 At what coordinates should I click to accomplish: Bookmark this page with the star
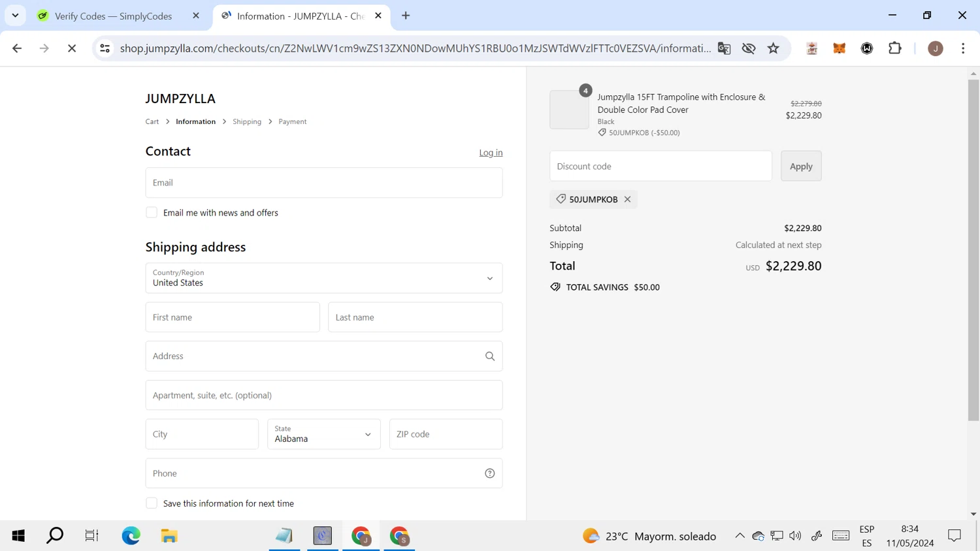tap(774, 48)
